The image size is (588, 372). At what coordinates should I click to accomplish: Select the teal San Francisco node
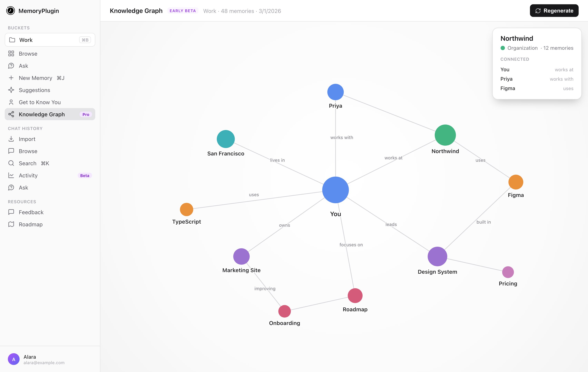coord(226,139)
